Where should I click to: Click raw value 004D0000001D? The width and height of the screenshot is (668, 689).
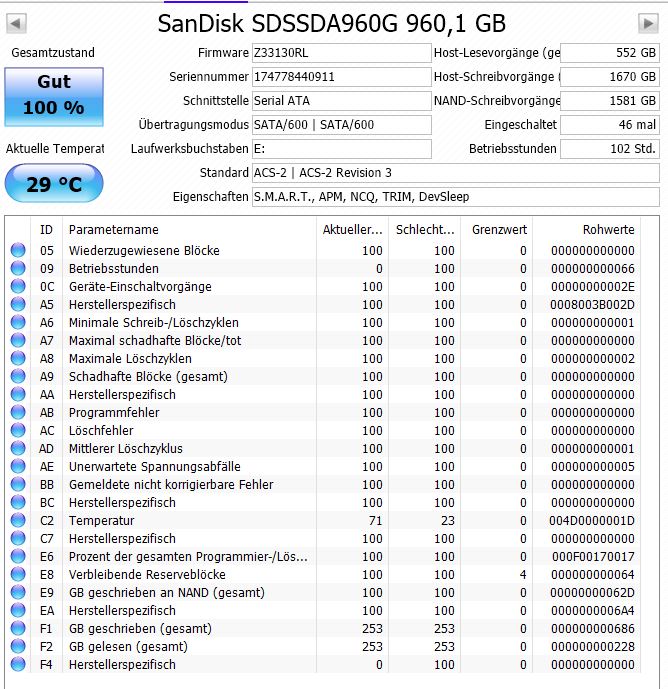[592, 521]
